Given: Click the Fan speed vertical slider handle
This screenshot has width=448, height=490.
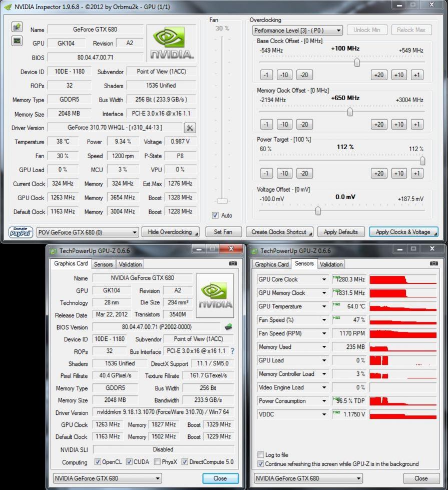Looking at the screenshot, I should 222,201.
